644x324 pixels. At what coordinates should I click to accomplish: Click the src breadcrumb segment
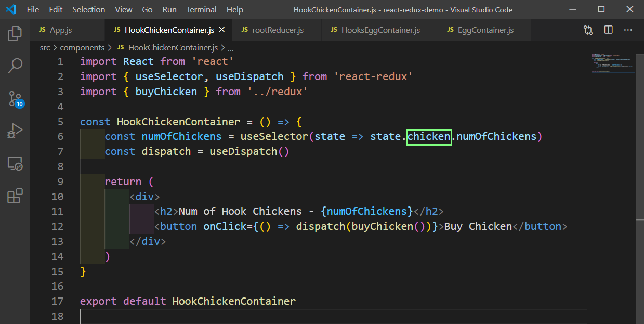click(45, 48)
